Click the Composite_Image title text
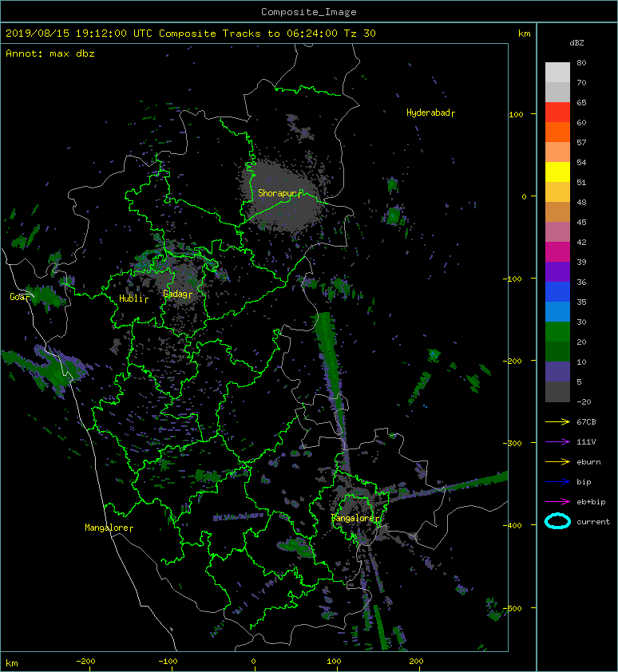This screenshot has height=672, width=618. [x=309, y=12]
